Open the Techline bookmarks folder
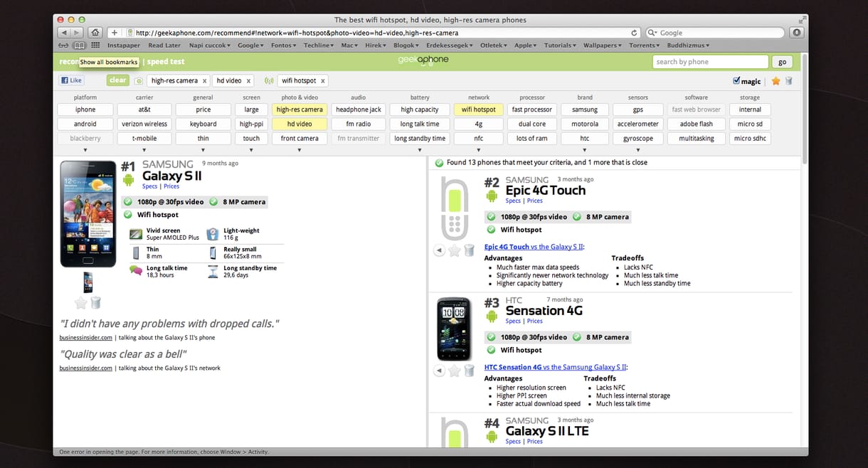Viewport: 868px width, 468px height. (x=319, y=46)
